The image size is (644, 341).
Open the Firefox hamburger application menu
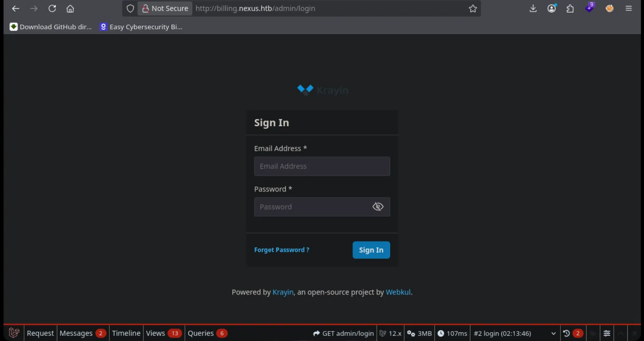[628, 9]
